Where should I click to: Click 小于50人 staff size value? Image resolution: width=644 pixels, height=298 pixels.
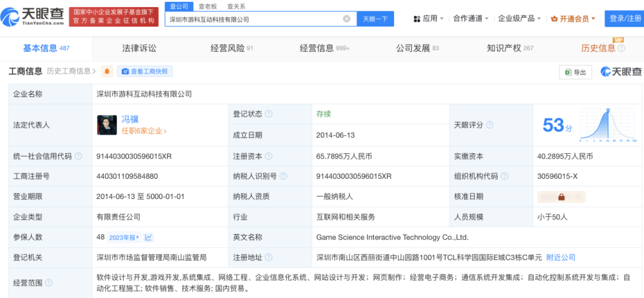[x=552, y=217]
